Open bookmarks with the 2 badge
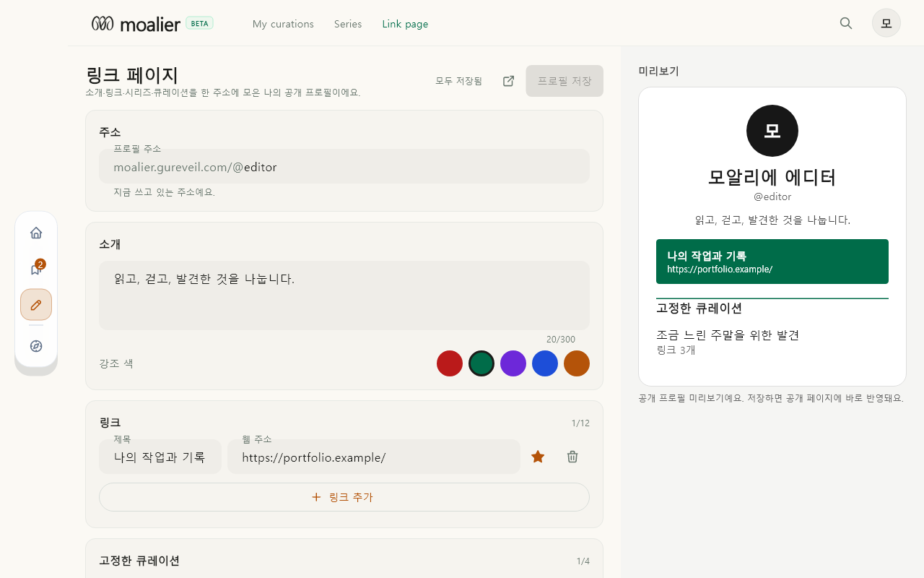 [x=36, y=269]
